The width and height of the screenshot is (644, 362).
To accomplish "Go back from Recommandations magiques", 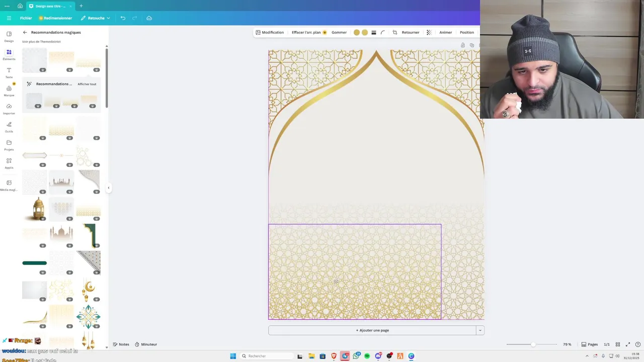I will click(x=25, y=32).
